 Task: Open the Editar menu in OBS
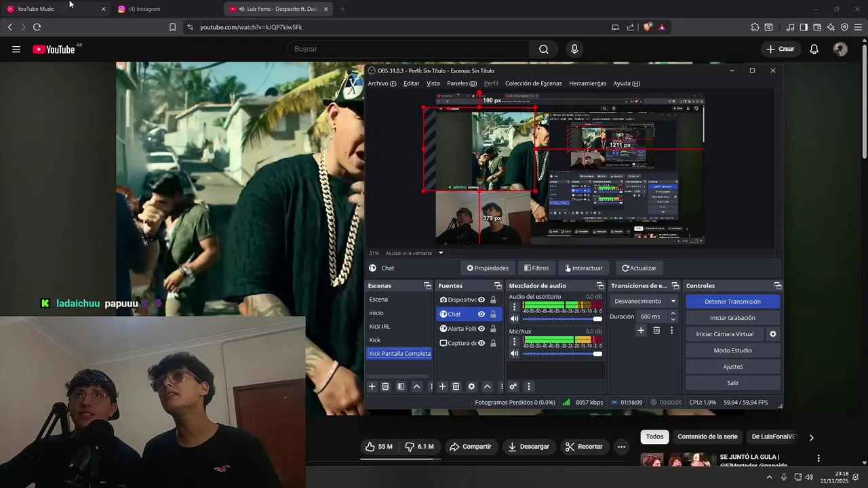click(412, 83)
